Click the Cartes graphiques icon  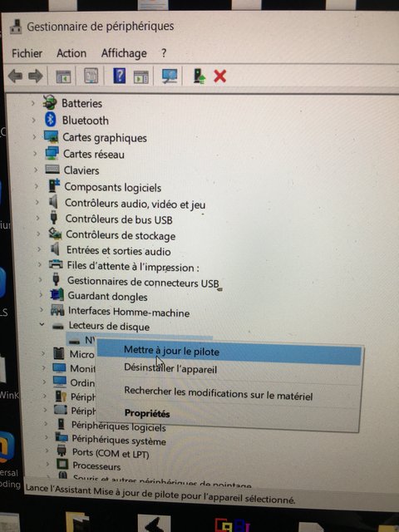pos(52,136)
